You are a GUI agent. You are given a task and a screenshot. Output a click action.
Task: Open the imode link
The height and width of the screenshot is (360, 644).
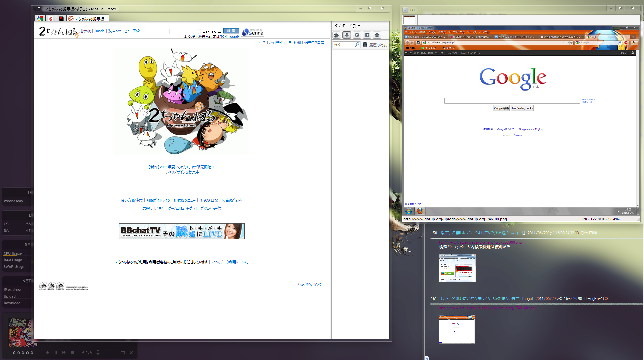pos(100,31)
